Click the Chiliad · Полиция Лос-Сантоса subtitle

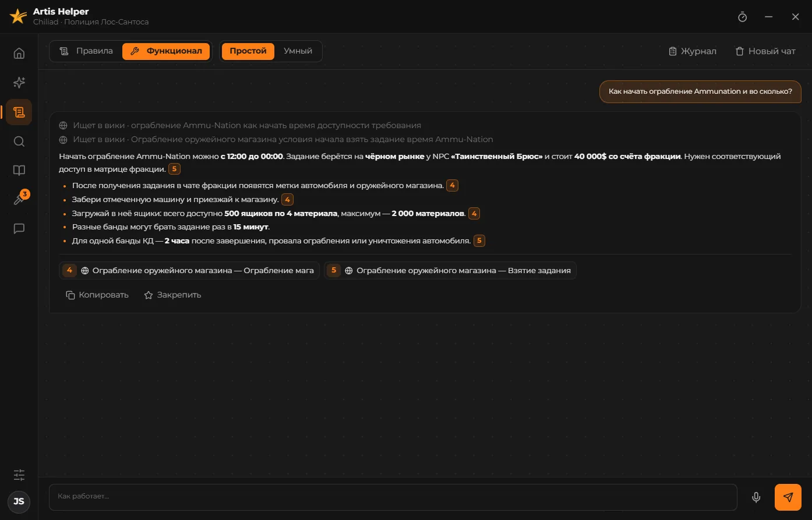coord(91,22)
